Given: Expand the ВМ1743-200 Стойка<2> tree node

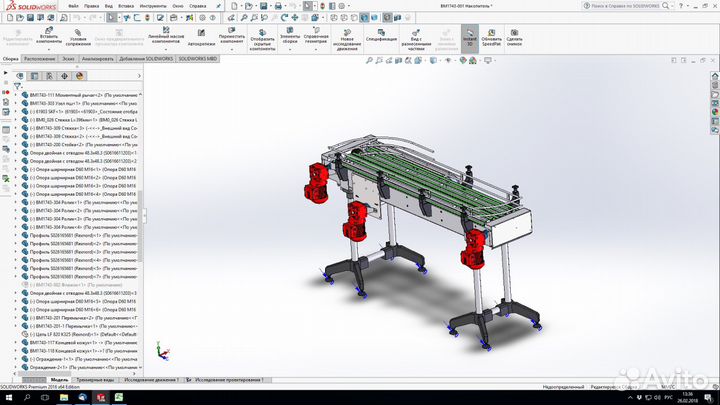Looking at the screenshot, I should (x=15, y=144).
